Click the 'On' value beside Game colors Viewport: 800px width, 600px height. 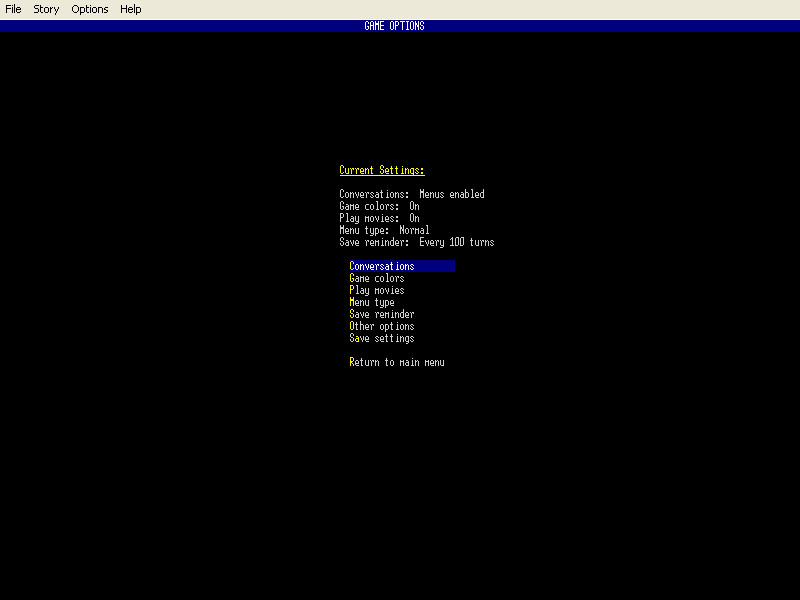coord(414,206)
